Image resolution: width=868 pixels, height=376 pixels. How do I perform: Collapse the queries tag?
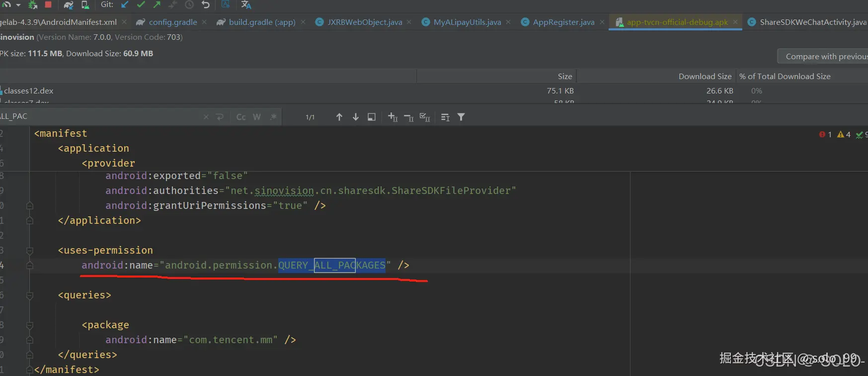coord(30,295)
